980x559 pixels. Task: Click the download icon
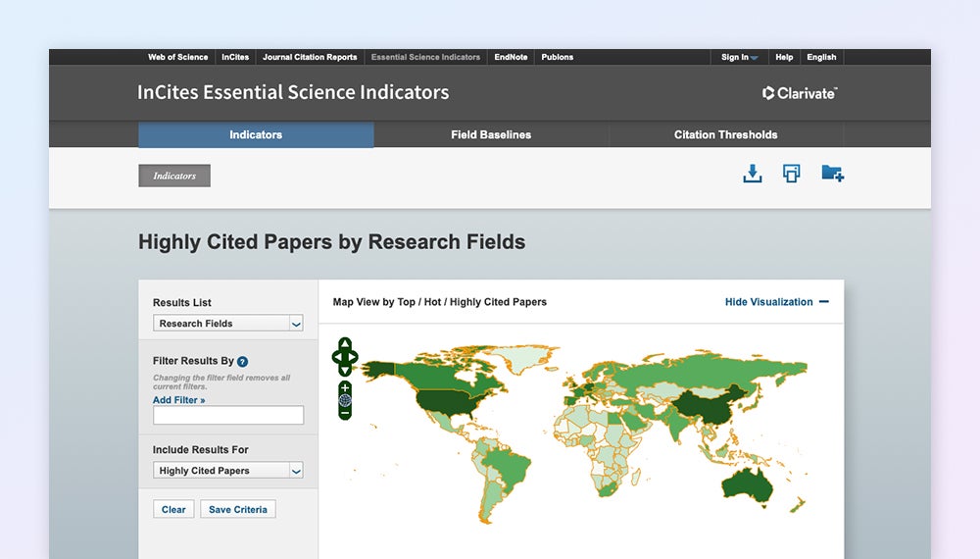tap(753, 174)
